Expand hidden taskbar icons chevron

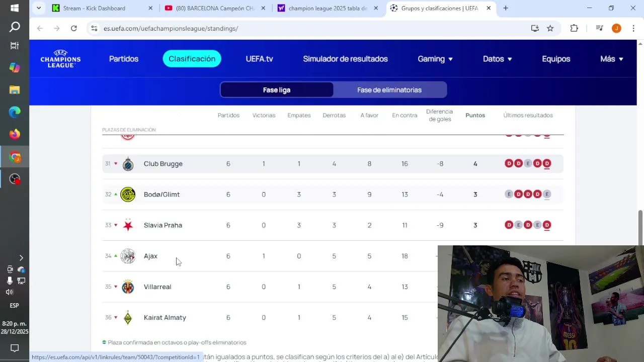pyautogui.click(x=21, y=258)
